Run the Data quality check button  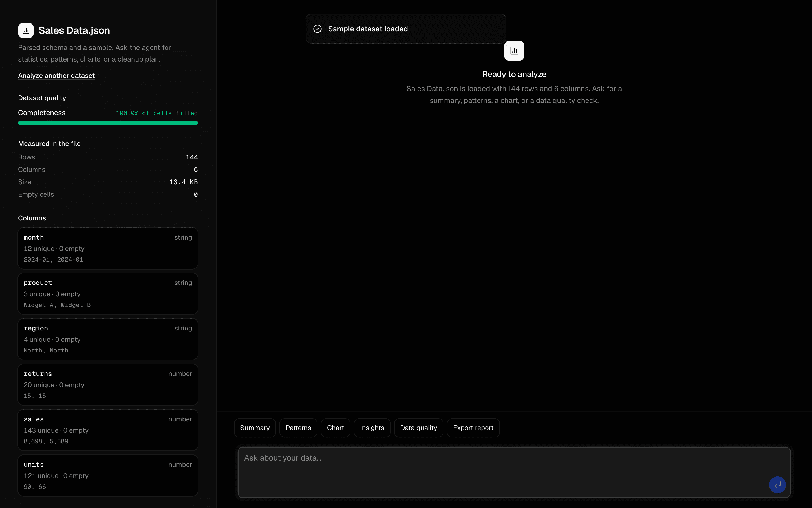coord(419,428)
